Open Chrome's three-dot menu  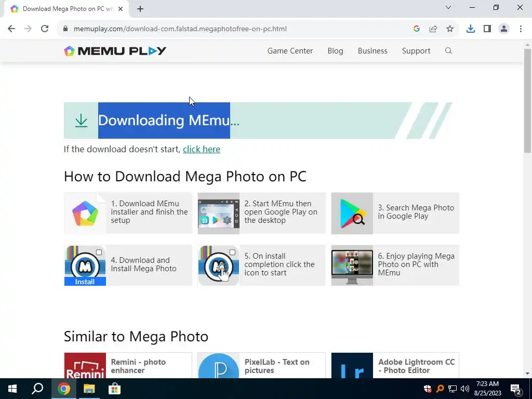pyautogui.click(x=521, y=29)
